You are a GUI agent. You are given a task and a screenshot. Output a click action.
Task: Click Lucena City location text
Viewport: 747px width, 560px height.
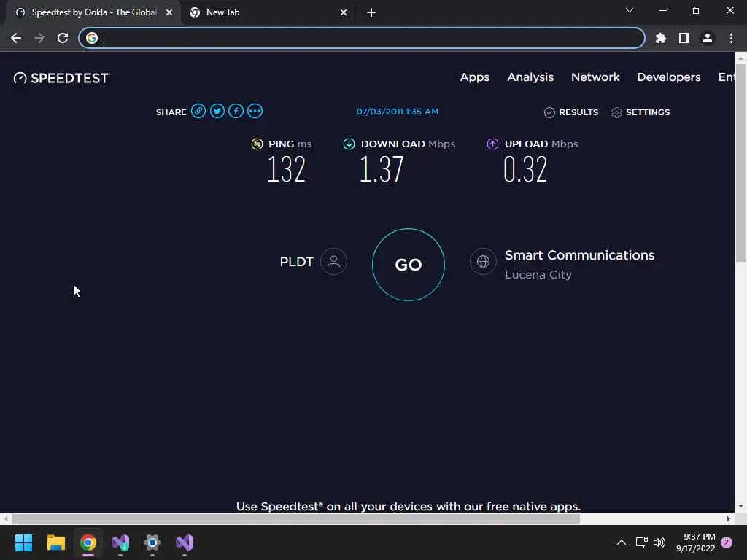point(538,275)
